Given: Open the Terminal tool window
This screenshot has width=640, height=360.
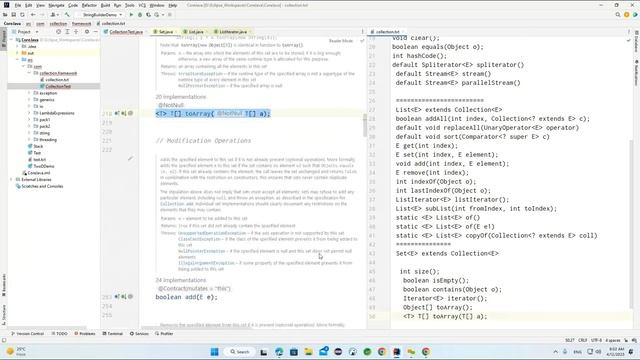Looking at the screenshot, I should (x=113, y=333).
